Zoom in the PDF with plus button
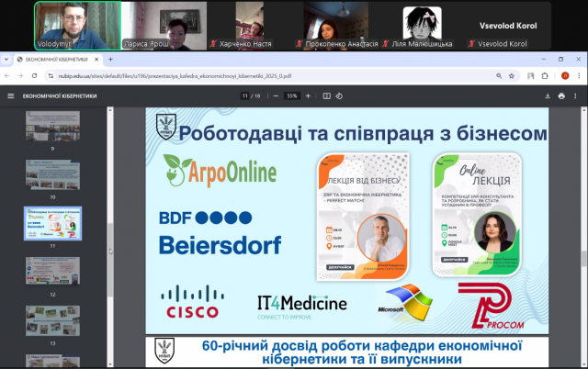The image size is (588, 369). pos(308,95)
